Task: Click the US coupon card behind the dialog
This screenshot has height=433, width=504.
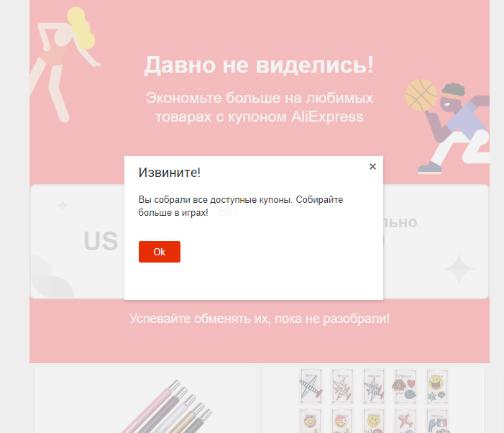Action: [78, 242]
